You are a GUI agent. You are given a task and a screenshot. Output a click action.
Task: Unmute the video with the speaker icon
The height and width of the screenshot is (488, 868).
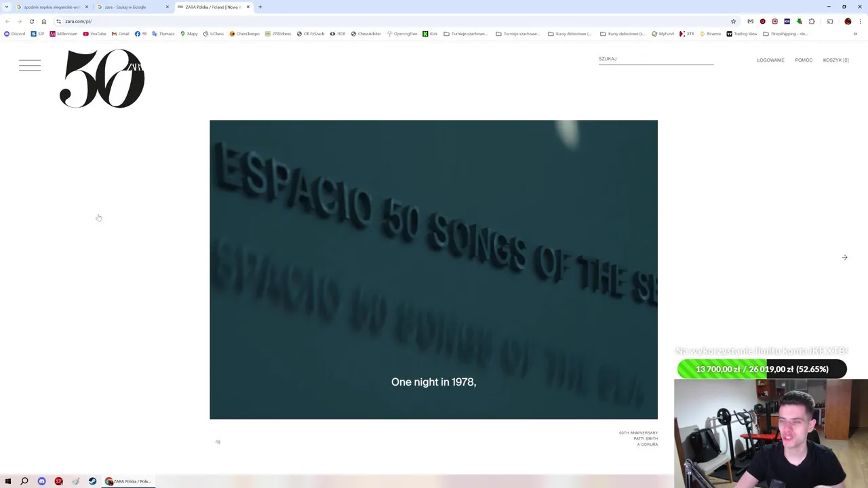coord(218,442)
